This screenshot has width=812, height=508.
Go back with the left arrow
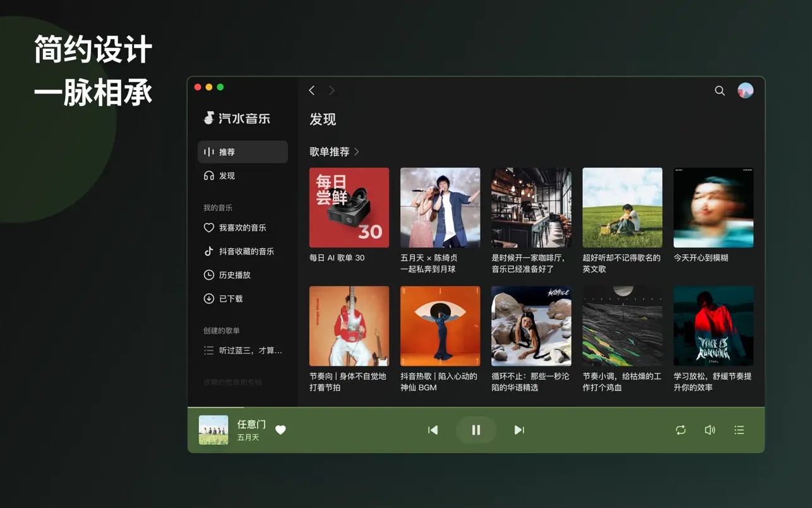click(312, 90)
